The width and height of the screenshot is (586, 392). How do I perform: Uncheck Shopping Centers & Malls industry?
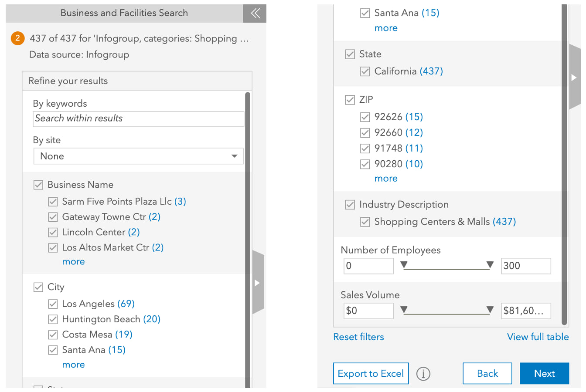pos(365,222)
